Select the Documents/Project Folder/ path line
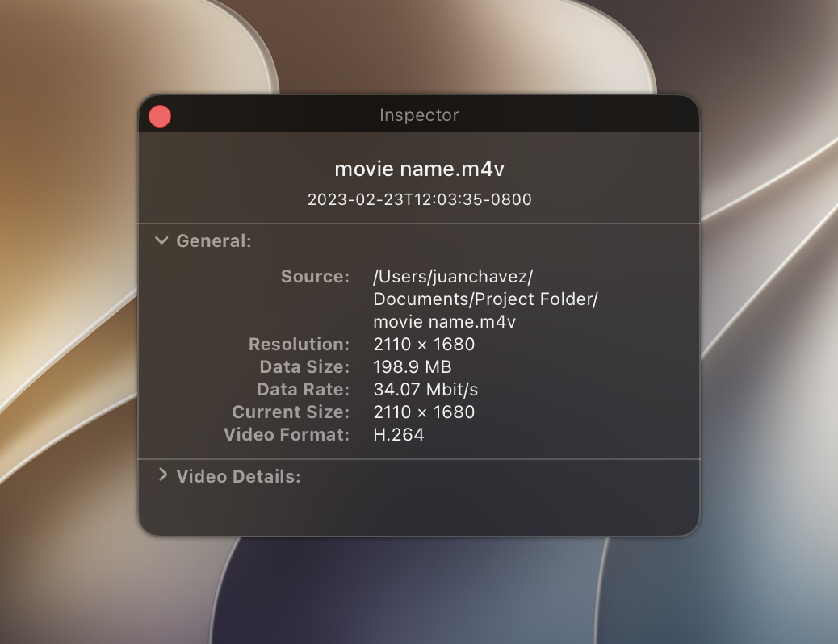 tap(485, 299)
